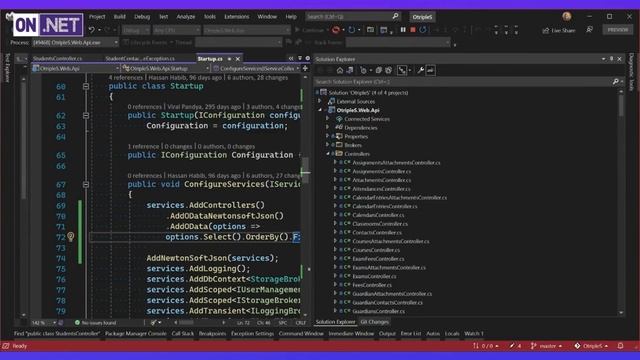Pause the debugging session
Viewport: 640px width, 360px height.
pyautogui.click(x=403, y=30)
